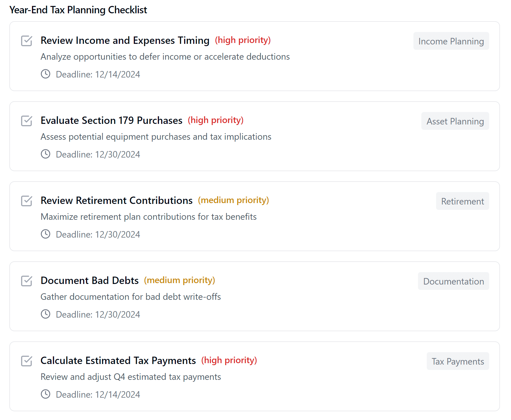The height and width of the screenshot is (420, 511).
Task: Click the Income Planning category tag
Action: (451, 41)
